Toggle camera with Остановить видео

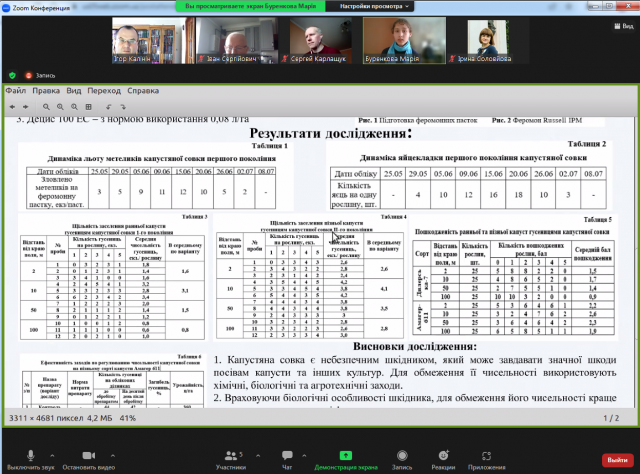point(89,460)
